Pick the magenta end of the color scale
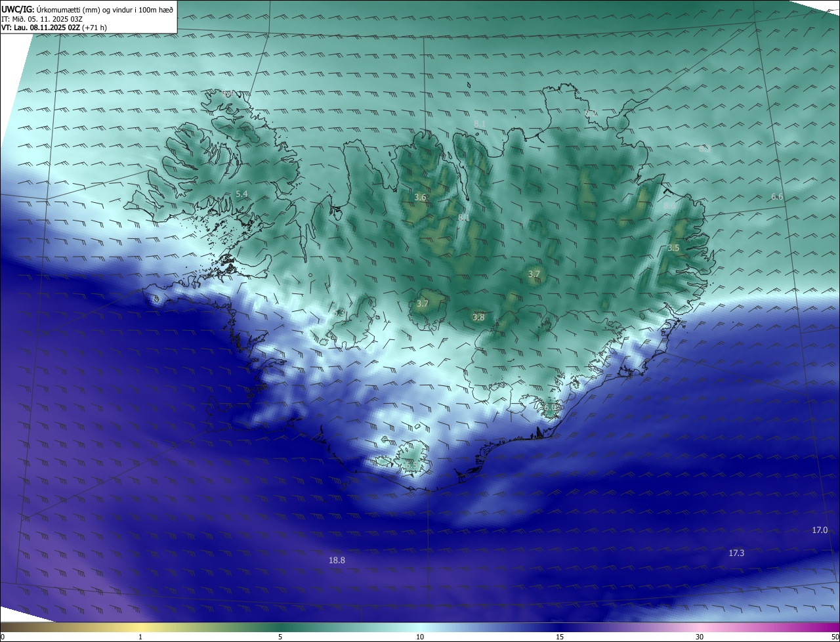 pos(827,627)
